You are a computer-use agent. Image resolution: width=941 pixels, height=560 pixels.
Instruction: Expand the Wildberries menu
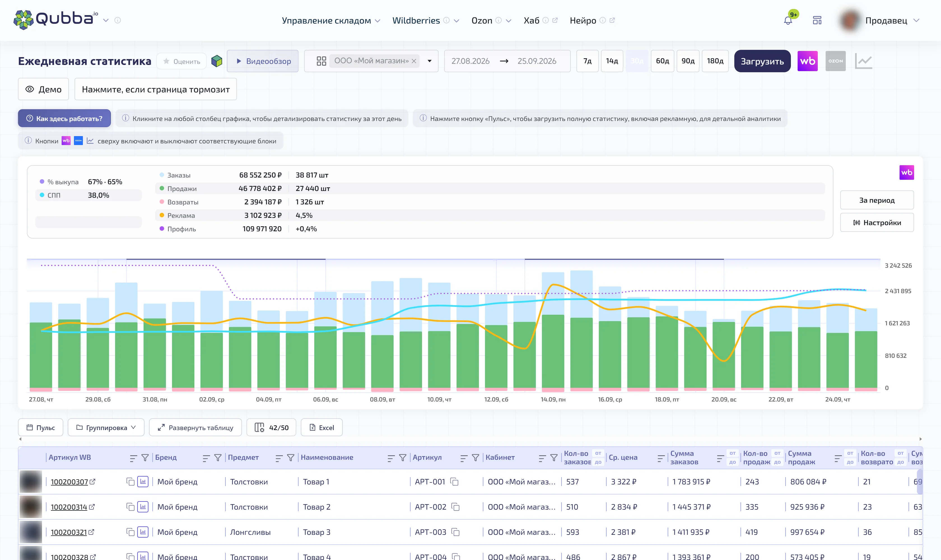(x=456, y=21)
